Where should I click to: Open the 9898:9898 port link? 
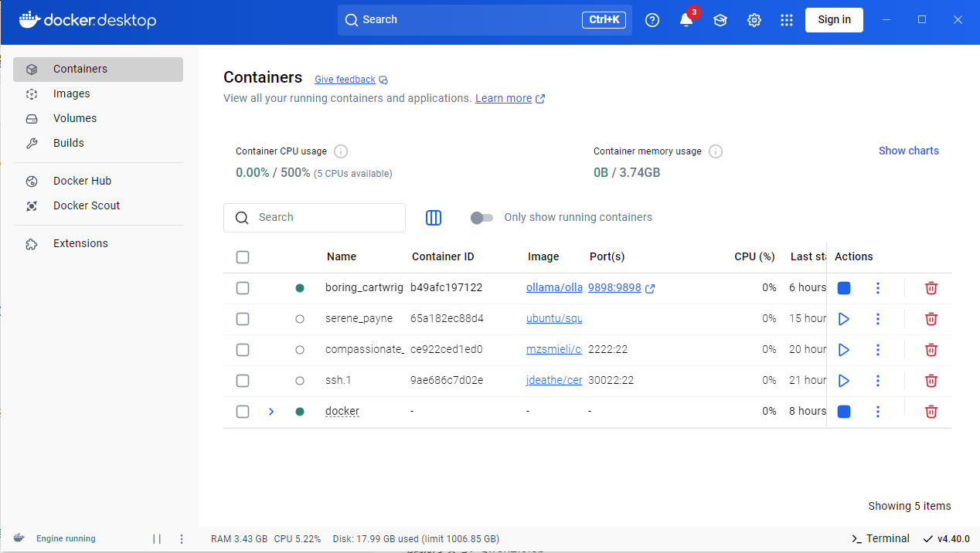(x=614, y=288)
